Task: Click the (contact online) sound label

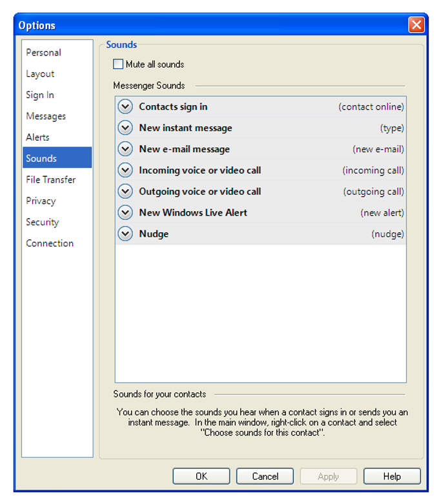Action: (371, 106)
